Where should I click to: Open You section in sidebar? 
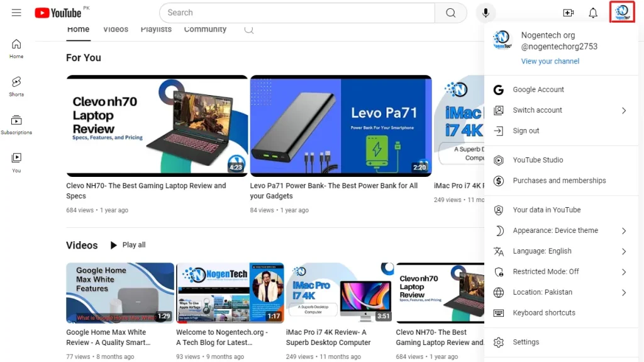[x=16, y=163]
